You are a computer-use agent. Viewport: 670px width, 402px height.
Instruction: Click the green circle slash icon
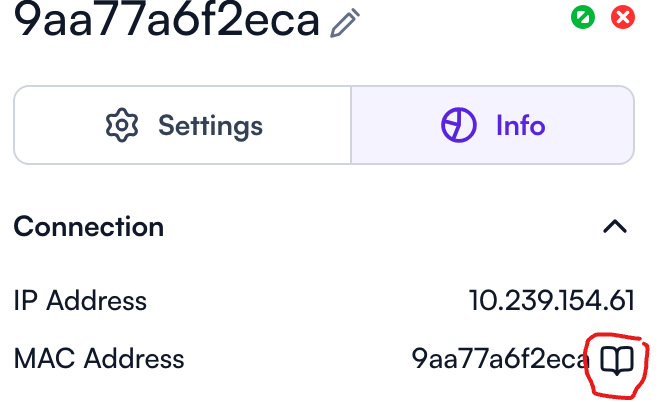click(x=583, y=18)
